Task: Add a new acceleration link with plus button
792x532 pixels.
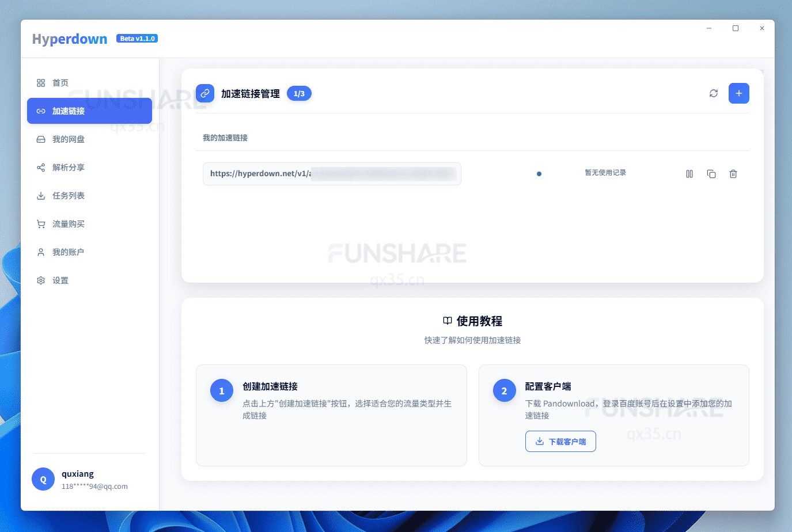Action: tap(738, 93)
